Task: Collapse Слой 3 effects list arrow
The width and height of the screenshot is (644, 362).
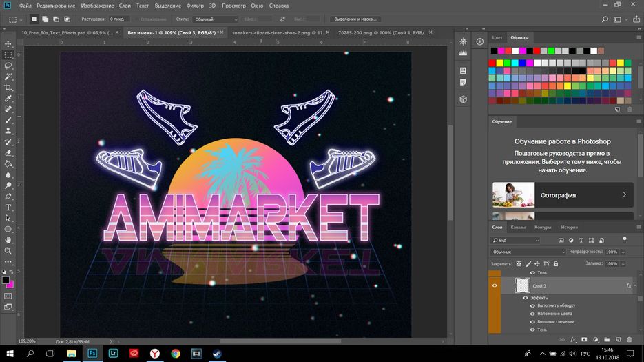Action: point(635,285)
